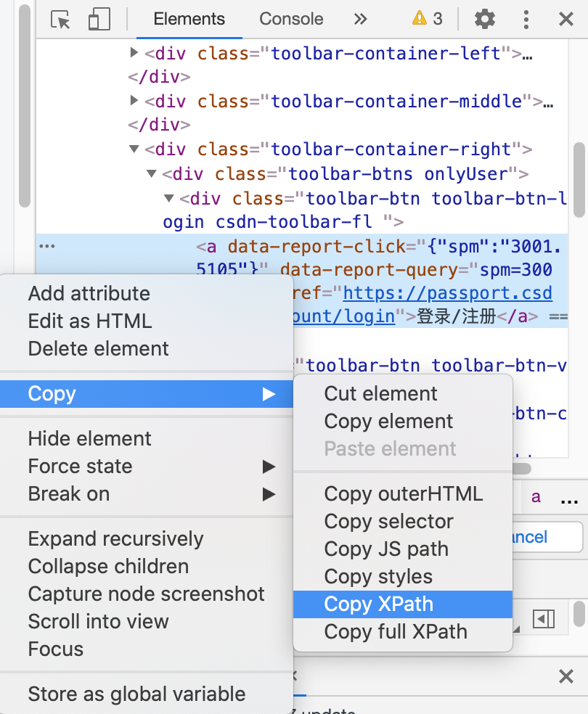
Task: Open hidden panels via the chevron arrows
Action: pos(361,20)
